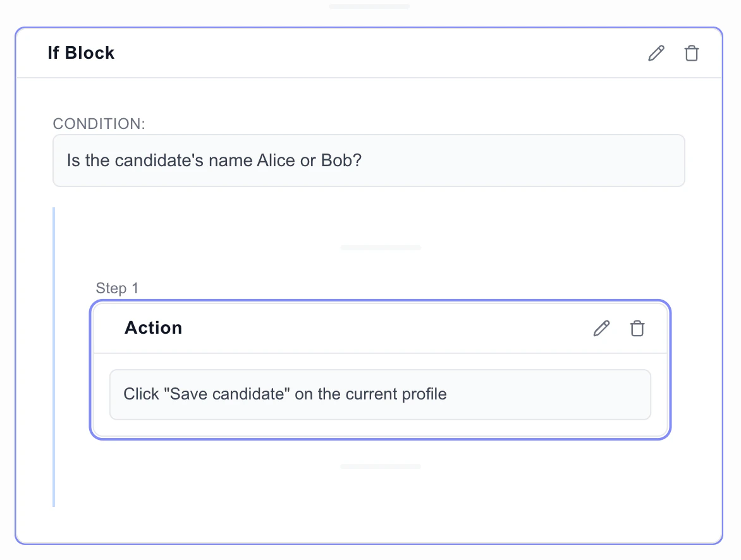Click empty header space beside Action title

pyautogui.click(x=379, y=328)
